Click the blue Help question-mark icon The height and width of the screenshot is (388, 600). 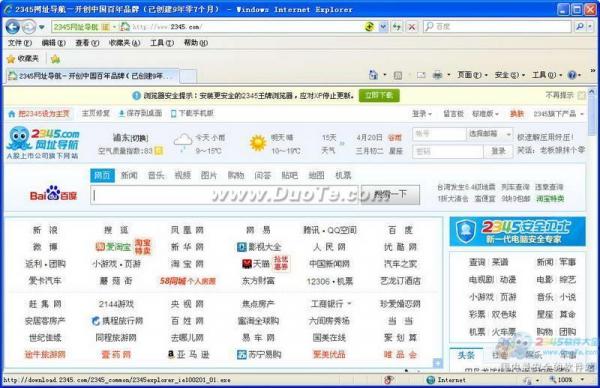(572, 75)
